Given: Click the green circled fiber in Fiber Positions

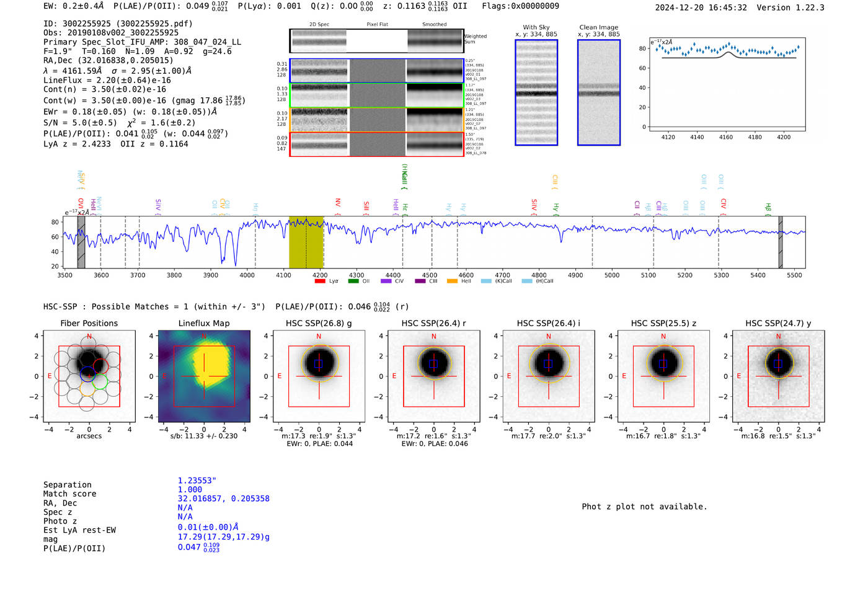Looking at the screenshot, I should pos(100,381).
